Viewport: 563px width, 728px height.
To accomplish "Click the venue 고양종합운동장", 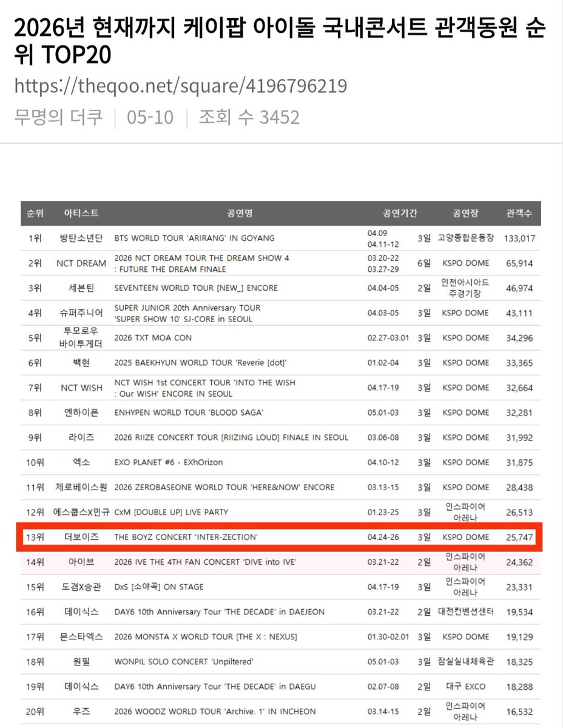I will pyautogui.click(x=465, y=238).
